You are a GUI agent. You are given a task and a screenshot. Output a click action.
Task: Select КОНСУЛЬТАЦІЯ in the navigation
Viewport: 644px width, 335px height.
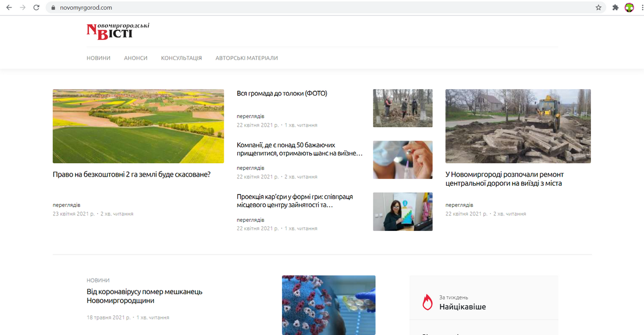[x=181, y=58]
